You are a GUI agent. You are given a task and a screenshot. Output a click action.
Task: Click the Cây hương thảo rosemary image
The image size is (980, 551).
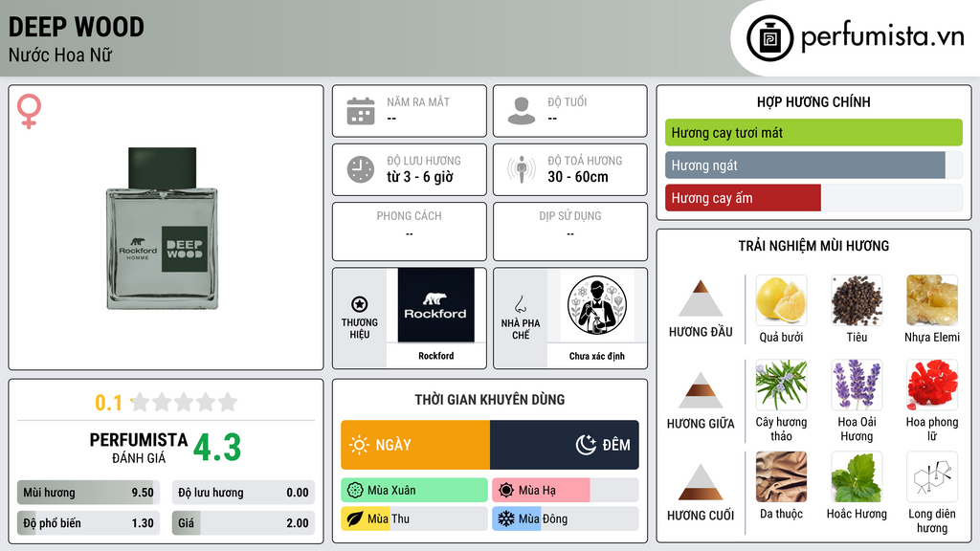[x=781, y=385]
